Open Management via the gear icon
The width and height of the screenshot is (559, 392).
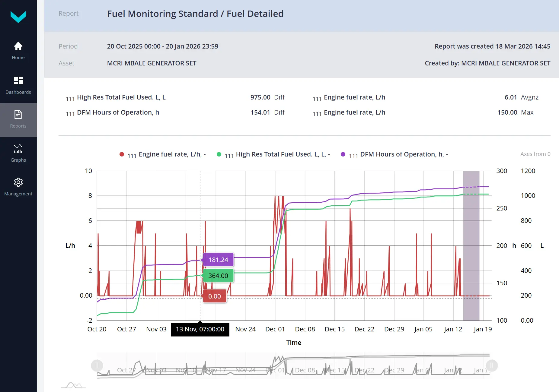(x=18, y=182)
